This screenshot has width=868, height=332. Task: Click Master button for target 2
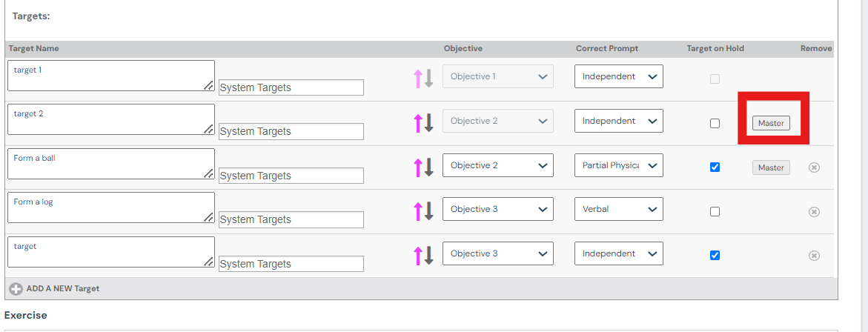coord(771,123)
